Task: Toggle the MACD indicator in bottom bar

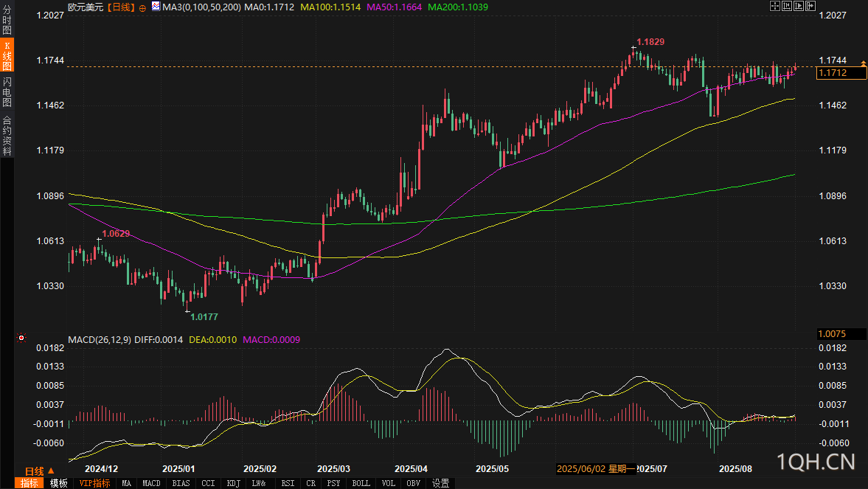Action: point(151,484)
